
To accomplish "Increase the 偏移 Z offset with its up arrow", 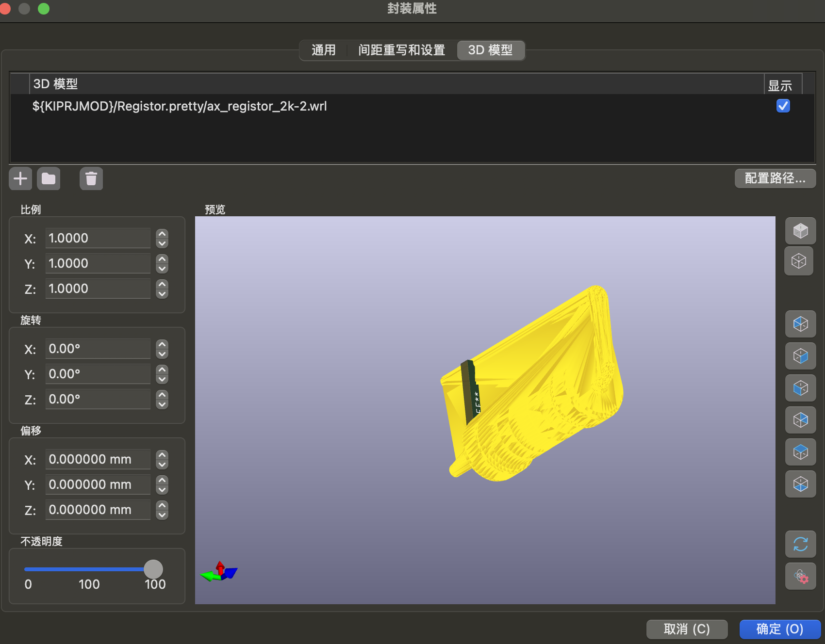I will click(x=162, y=505).
